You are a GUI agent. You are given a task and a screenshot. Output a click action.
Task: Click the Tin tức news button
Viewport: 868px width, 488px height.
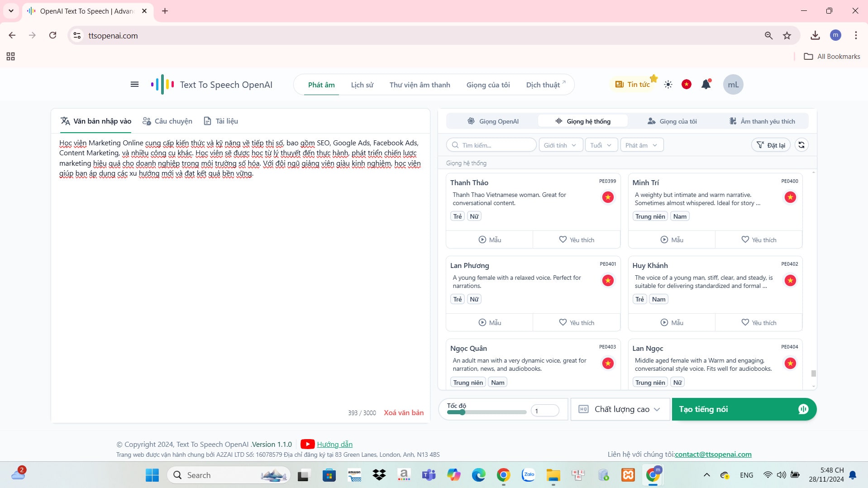click(633, 84)
